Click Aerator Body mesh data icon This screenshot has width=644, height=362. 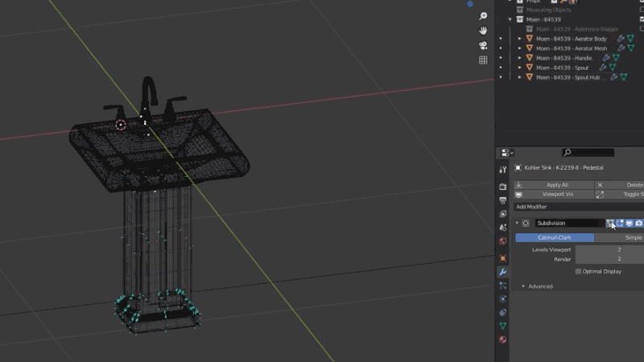630,39
